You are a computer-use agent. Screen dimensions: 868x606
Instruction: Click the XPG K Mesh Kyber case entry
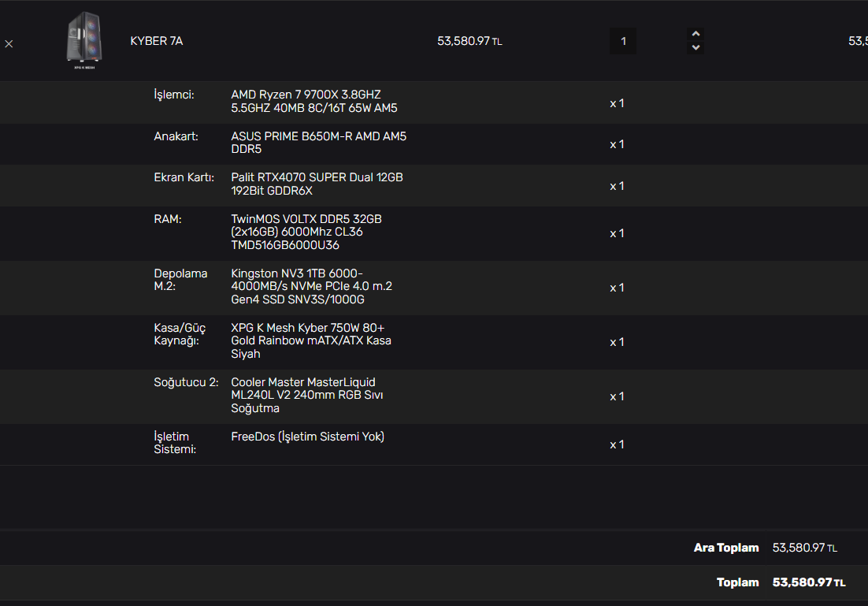(311, 340)
